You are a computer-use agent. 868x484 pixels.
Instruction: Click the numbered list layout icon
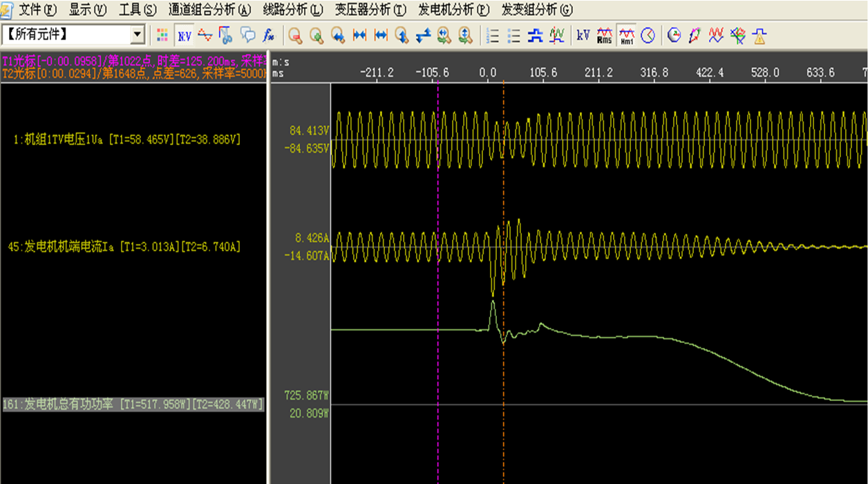pos(493,35)
